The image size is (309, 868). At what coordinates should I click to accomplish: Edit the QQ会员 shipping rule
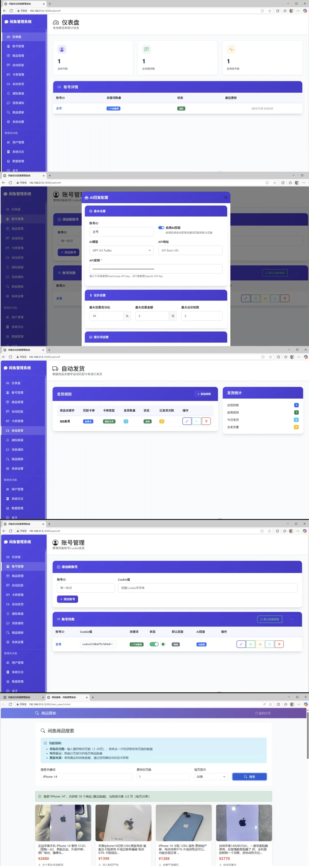click(x=187, y=421)
